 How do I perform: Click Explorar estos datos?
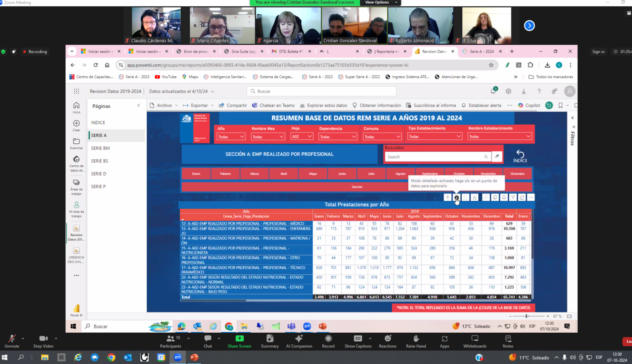click(323, 105)
